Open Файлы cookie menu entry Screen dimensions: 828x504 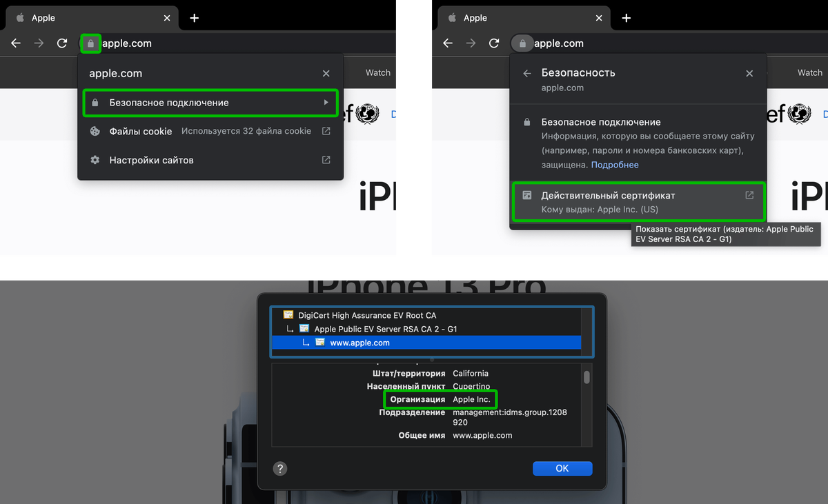pyautogui.click(x=210, y=131)
